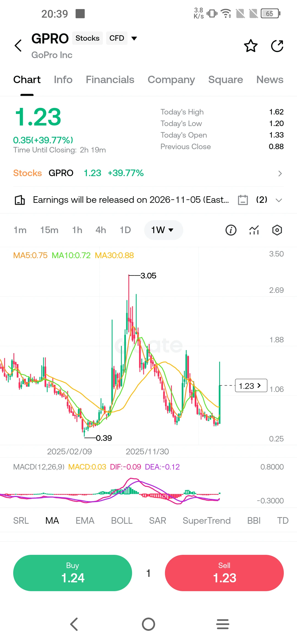Switch to the Square tab
Viewport: 297px width, 644px height.
tap(226, 80)
